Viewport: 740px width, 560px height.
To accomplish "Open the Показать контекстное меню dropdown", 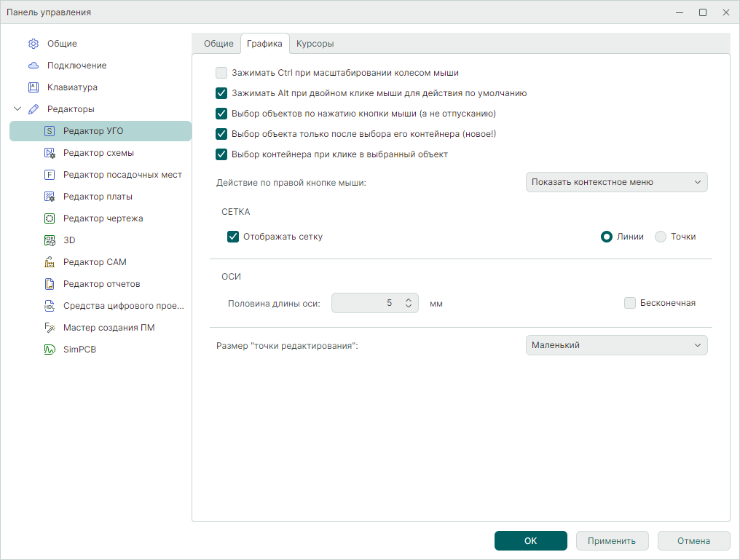I will coord(616,182).
